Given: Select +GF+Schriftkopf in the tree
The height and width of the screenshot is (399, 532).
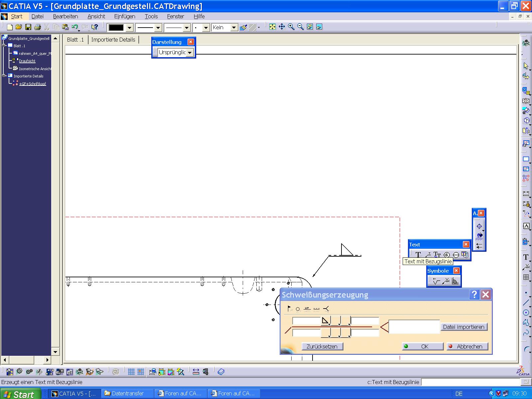Looking at the screenshot, I should [x=32, y=84].
